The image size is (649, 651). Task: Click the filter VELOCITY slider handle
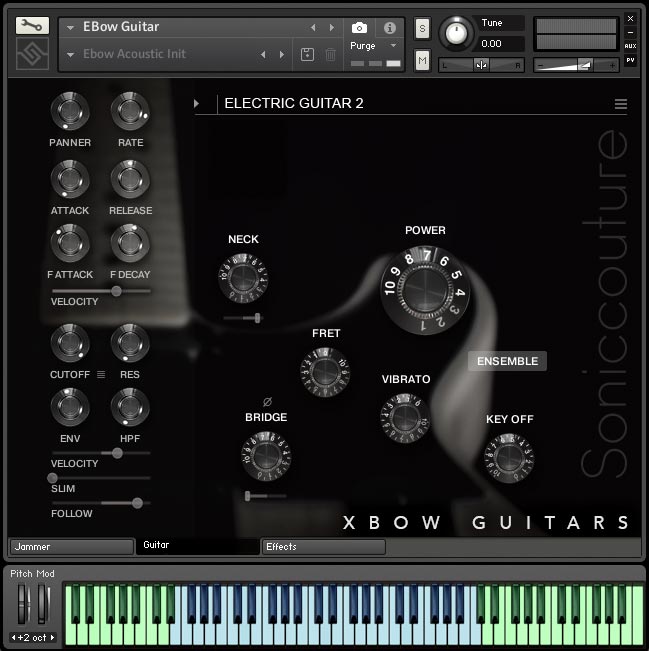click(117, 453)
